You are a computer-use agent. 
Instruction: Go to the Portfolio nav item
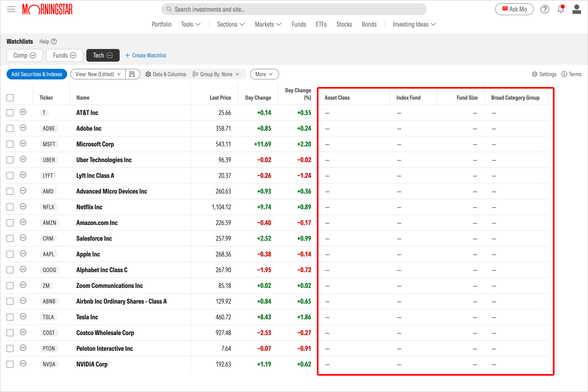click(x=161, y=24)
